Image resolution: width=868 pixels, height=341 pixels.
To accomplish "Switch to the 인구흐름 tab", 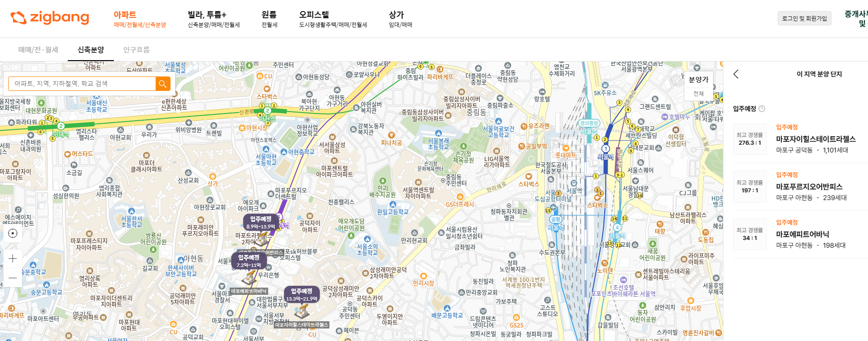I will click(x=136, y=50).
